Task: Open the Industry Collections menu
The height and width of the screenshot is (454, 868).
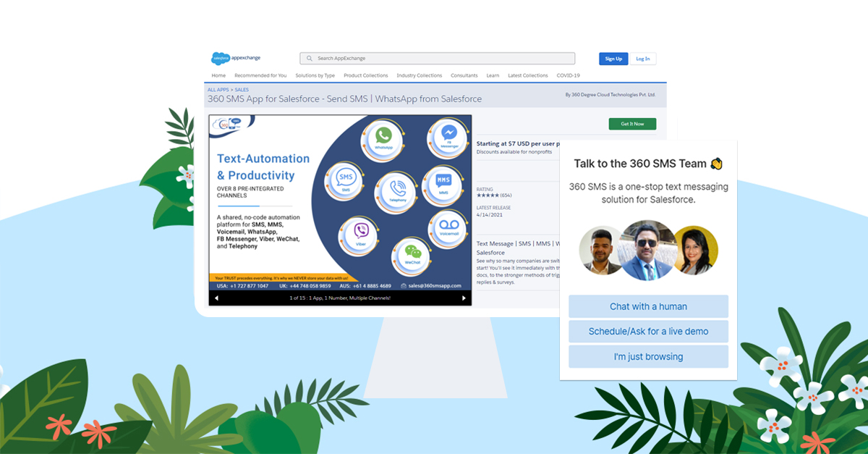Action: [419, 75]
